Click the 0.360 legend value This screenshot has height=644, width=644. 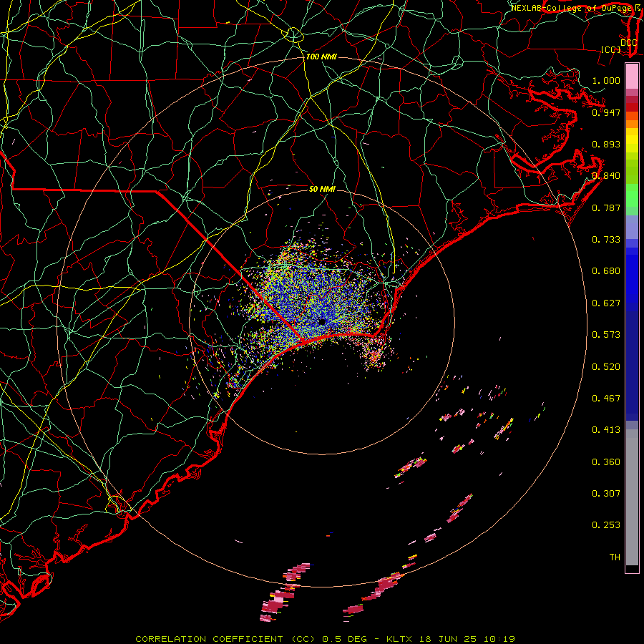point(606,462)
